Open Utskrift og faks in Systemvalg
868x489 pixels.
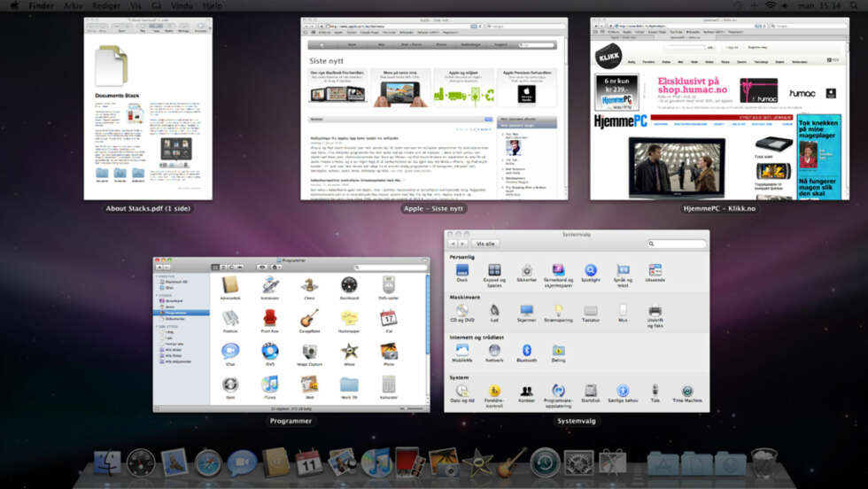tap(655, 315)
